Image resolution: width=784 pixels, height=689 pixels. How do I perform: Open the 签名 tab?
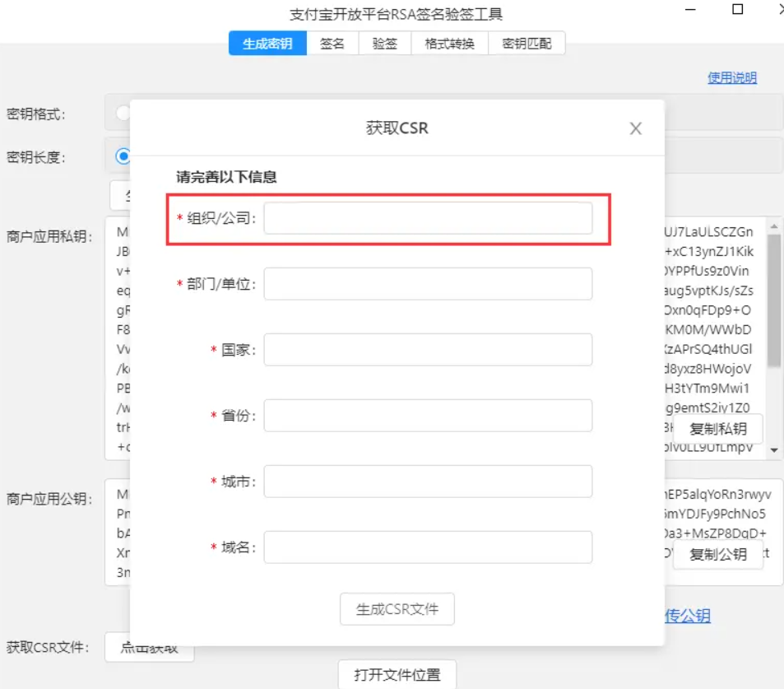(x=332, y=44)
